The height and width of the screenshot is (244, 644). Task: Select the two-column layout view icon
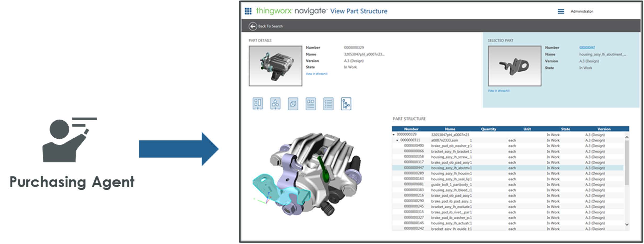(x=257, y=104)
